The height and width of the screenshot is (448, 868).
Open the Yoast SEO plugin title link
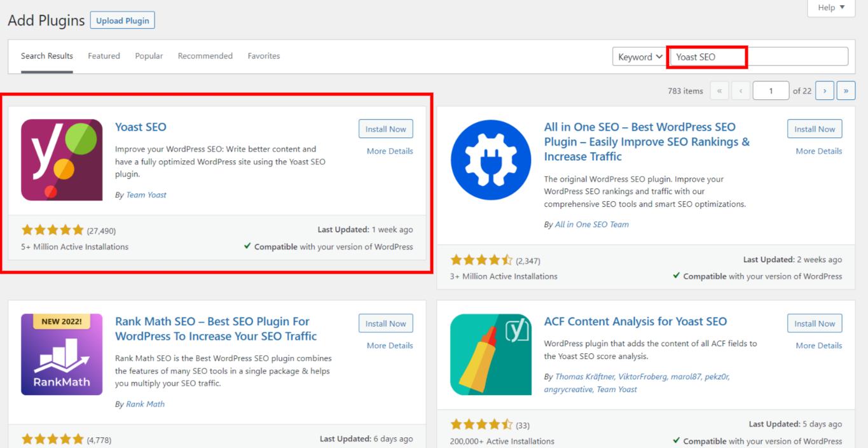tap(141, 127)
